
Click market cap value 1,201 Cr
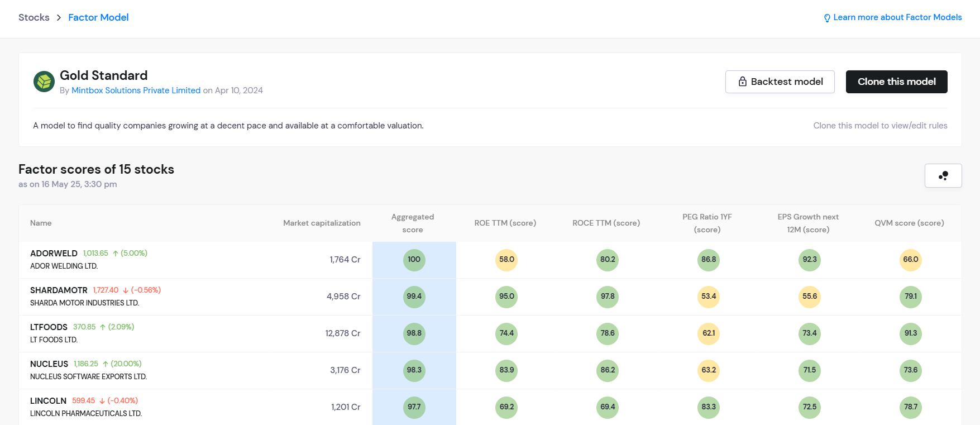[346, 407]
